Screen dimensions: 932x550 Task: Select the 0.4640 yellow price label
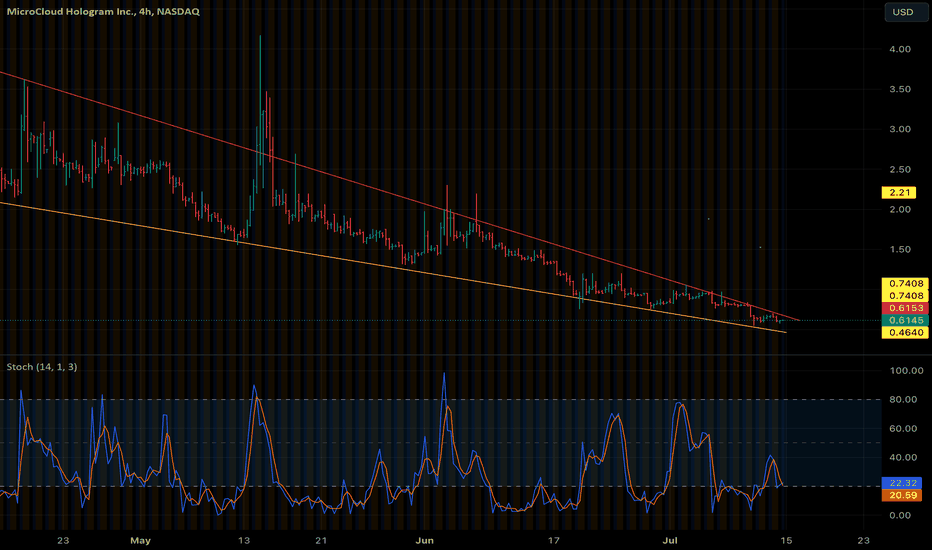point(906,332)
